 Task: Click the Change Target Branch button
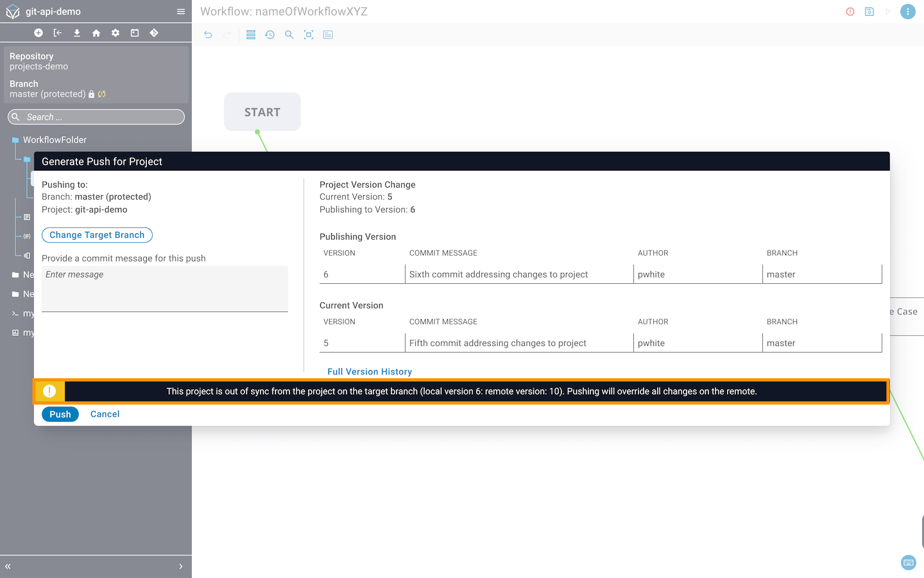(97, 235)
